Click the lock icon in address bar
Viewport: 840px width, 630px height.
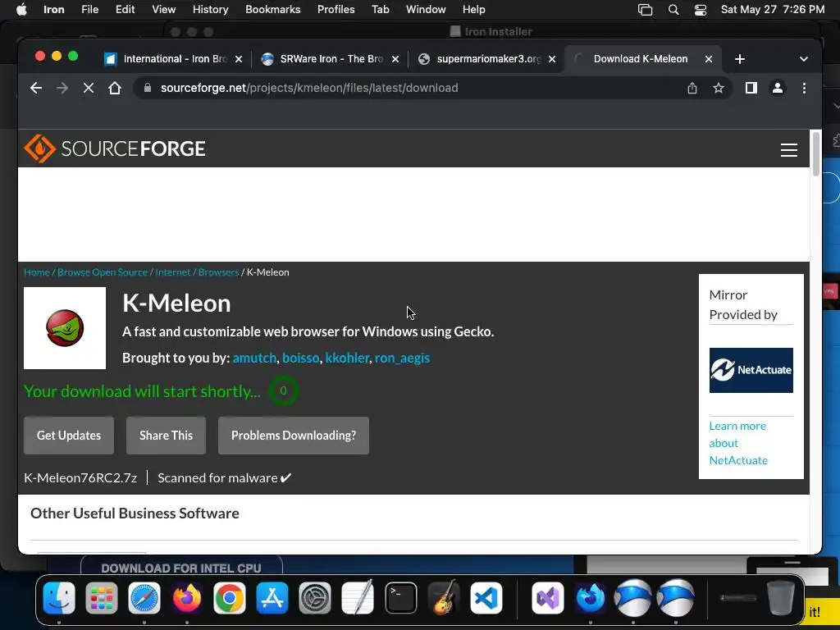[148, 88]
